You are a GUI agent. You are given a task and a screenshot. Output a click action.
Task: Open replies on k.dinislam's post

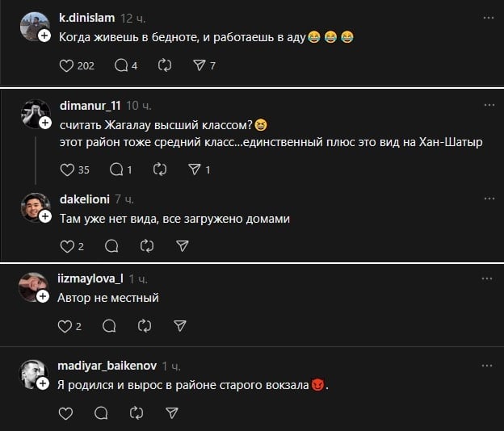[121, 65]
